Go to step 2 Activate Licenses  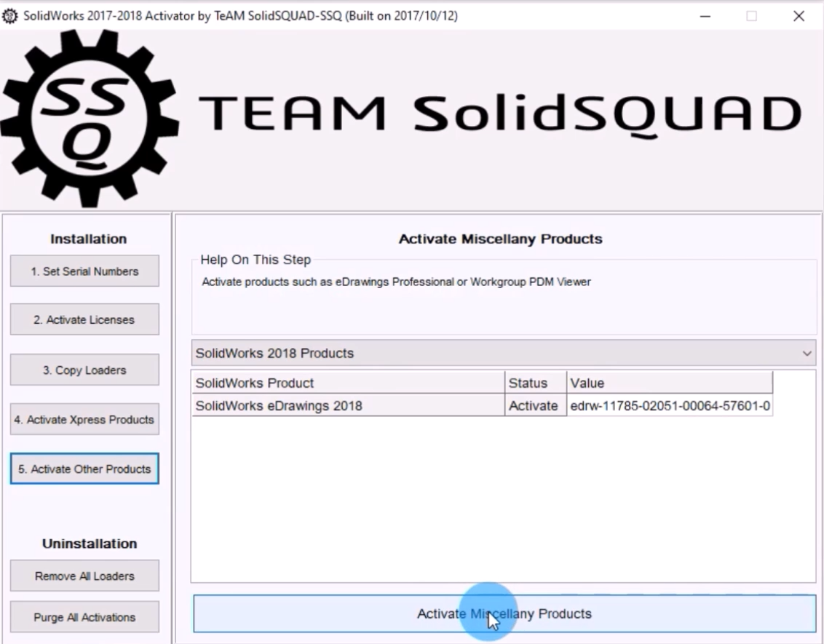coord(84,320)
